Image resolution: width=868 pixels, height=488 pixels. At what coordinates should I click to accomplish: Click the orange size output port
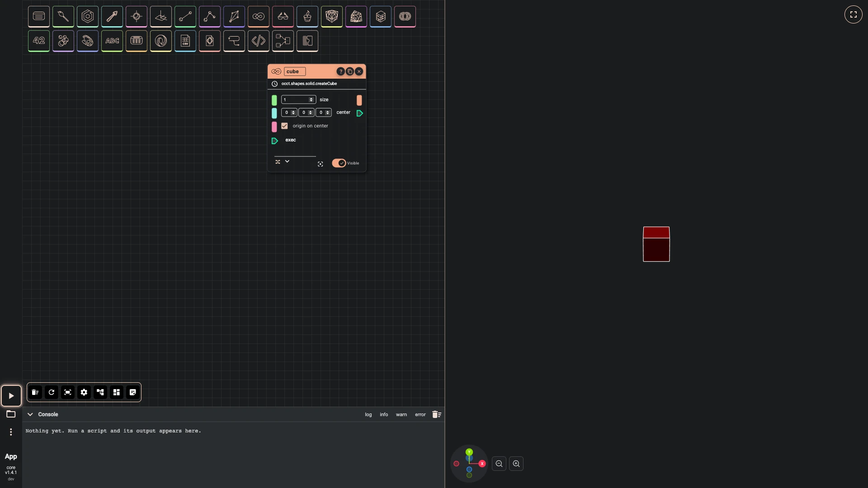359,100
